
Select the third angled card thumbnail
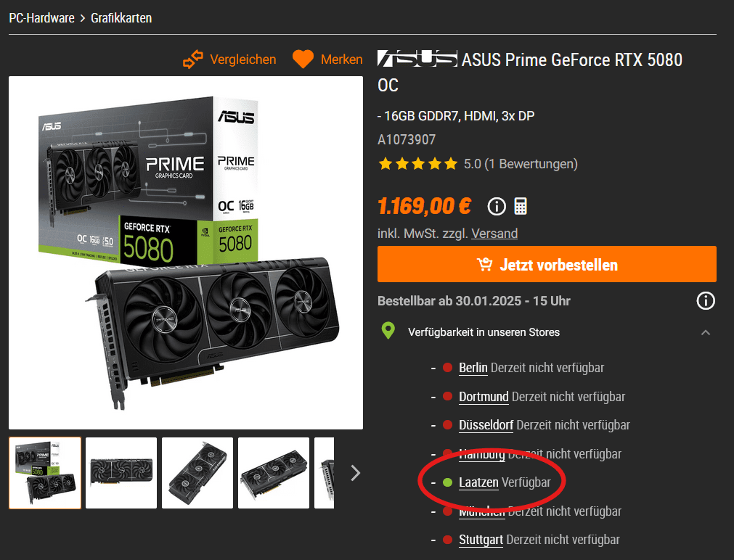(197, 473)
